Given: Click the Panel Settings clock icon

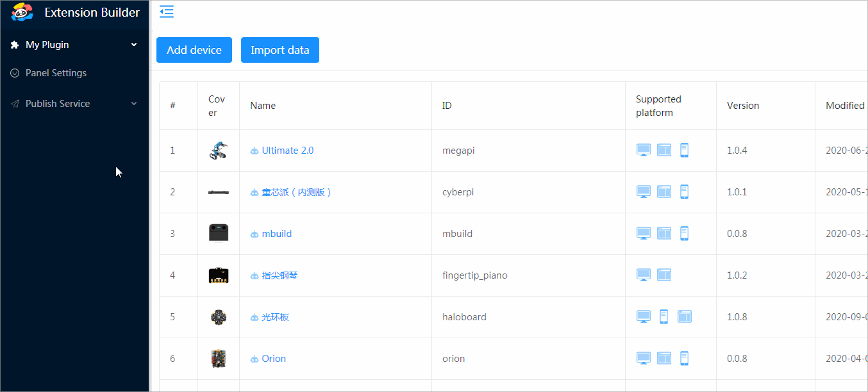Looking at the screenshot, I should click(x=14, y=72).
